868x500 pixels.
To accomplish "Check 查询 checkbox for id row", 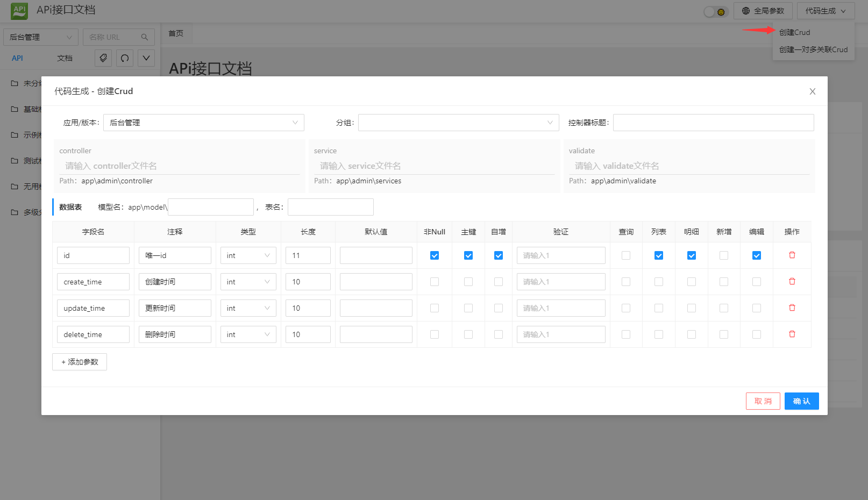I will tap(626, 255).
